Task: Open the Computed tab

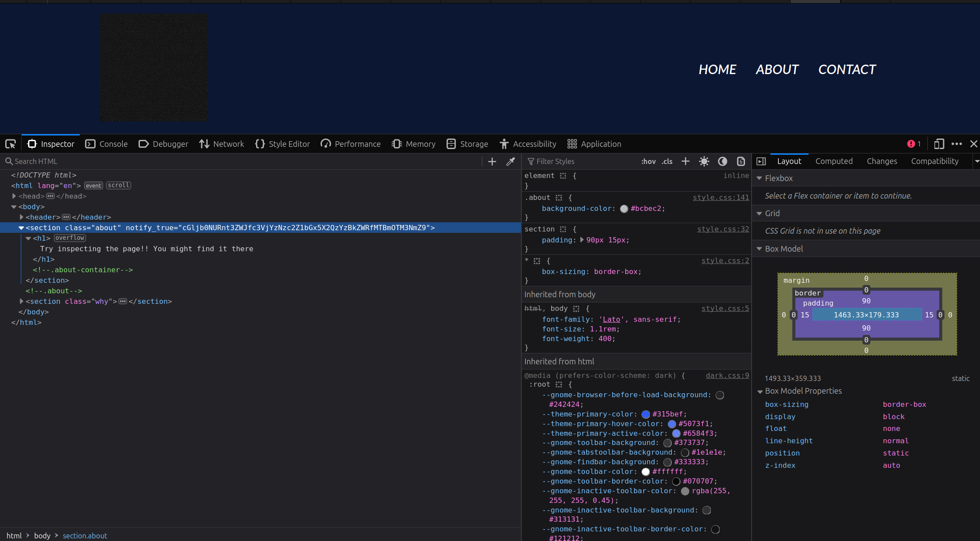Action: [x=834, y=161]
